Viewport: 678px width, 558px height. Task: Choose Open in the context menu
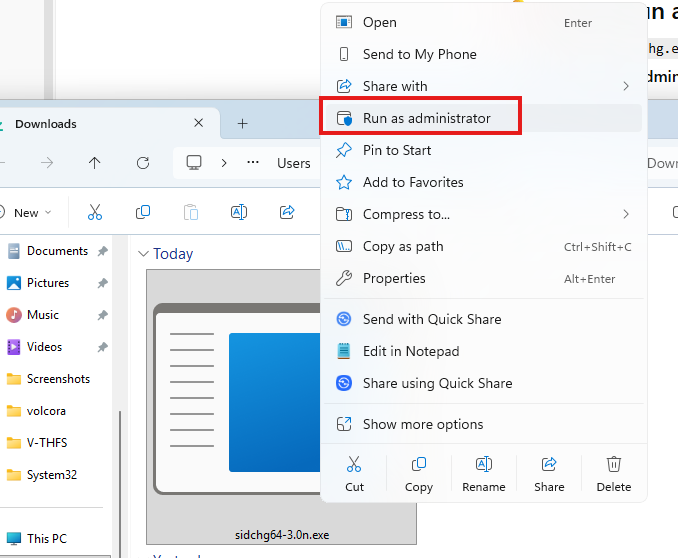tap(483, 22)
